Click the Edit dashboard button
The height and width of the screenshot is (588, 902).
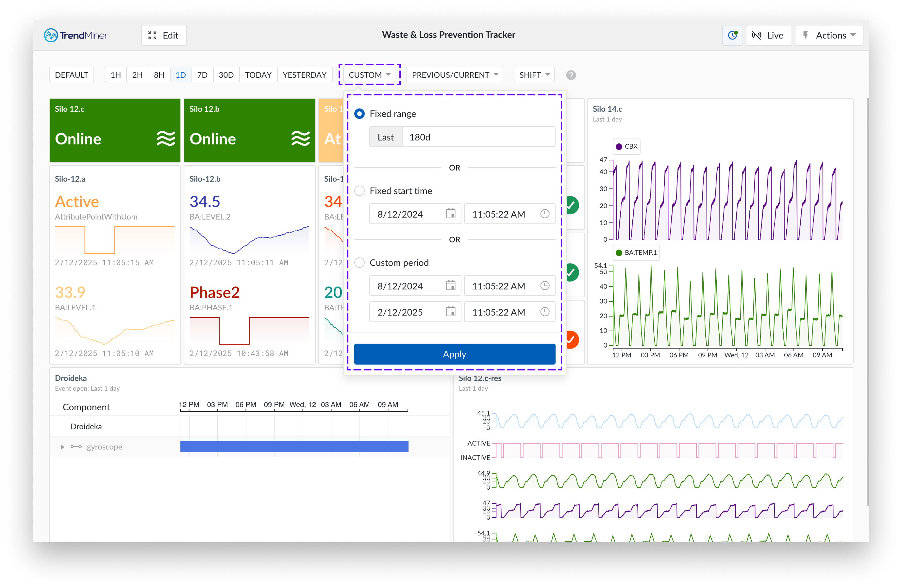coord(164,35)
